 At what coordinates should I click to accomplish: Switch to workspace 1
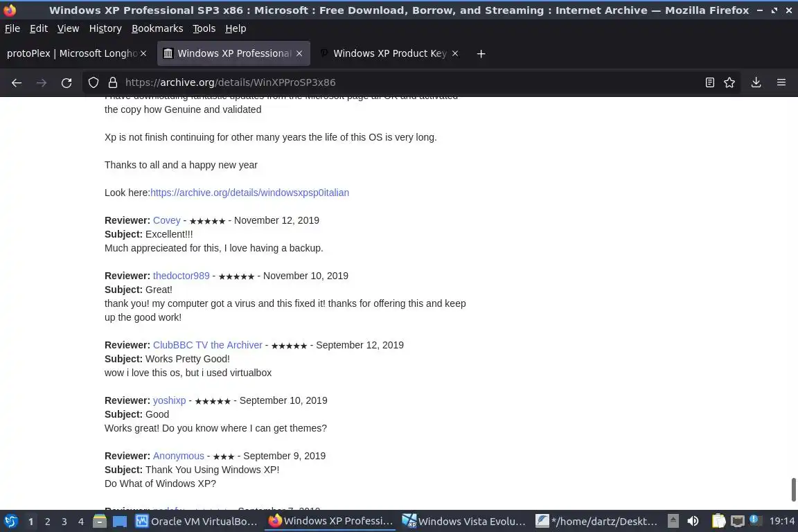[x=30, y=522]
